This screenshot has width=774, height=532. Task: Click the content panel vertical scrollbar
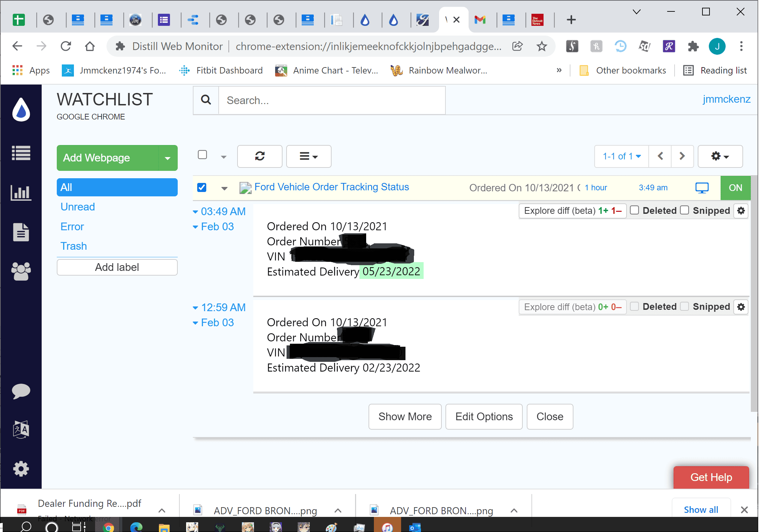tap(754, 294)
